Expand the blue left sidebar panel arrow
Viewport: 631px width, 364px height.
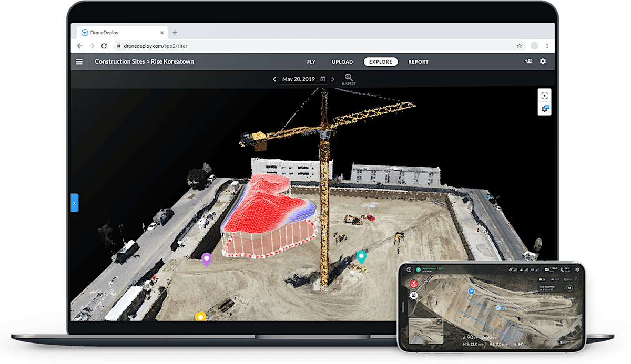point(74,203)
